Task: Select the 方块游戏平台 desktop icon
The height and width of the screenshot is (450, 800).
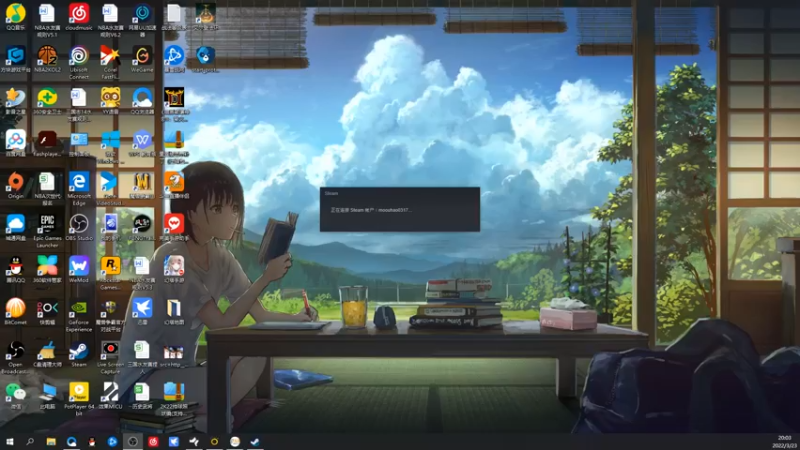Action: [16, 58]
